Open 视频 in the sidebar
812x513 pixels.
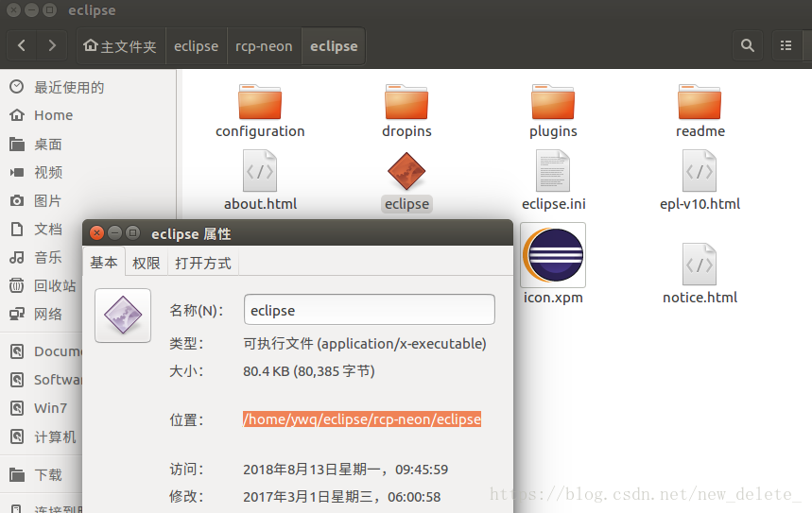tap(48, 172)
